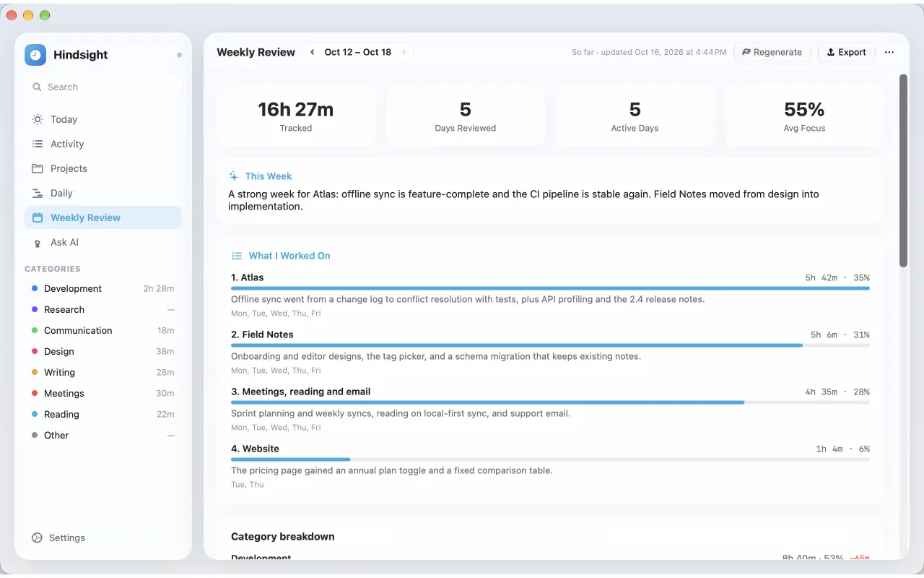Image resolution: width=924 pixels, height=578 pixels.
Task: Click the 'So far · updated Oct 16' text
Action: point(649,52)
